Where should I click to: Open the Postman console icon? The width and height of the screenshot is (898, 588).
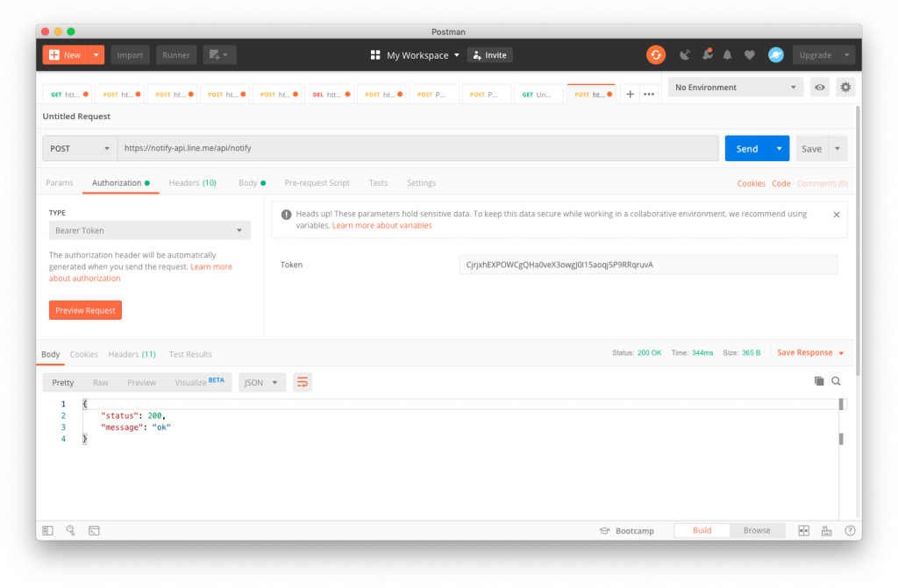tap(94, 531)
